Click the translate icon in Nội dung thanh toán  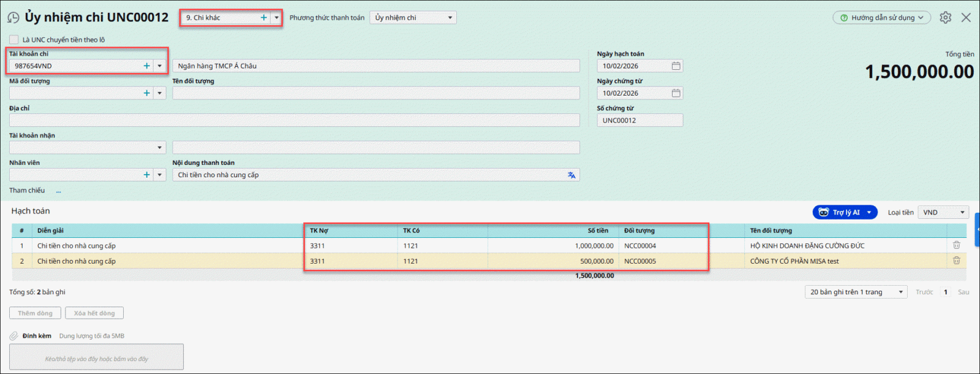(x=571, y=175)
